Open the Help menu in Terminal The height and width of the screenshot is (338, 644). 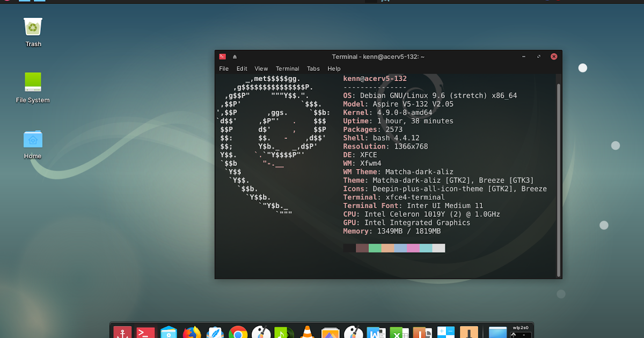(x=334, y=69)
